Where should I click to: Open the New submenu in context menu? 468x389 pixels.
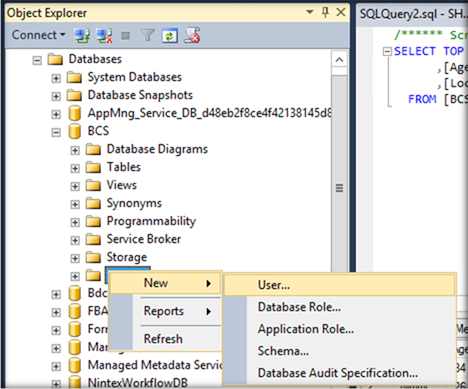(x=166, y=283)
